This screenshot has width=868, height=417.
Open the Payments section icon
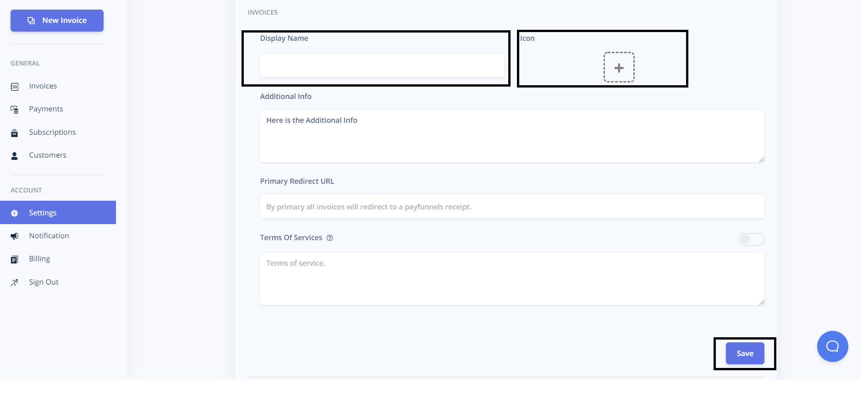[x=14, y=109]
